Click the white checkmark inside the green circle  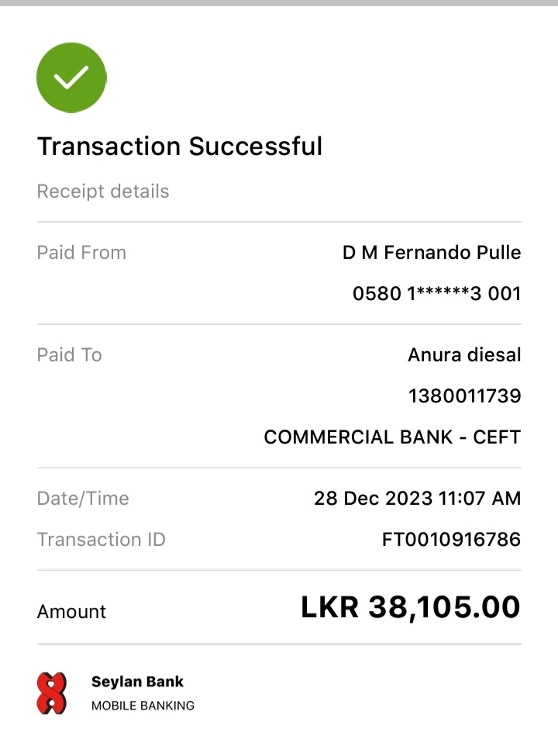point(71,77)
